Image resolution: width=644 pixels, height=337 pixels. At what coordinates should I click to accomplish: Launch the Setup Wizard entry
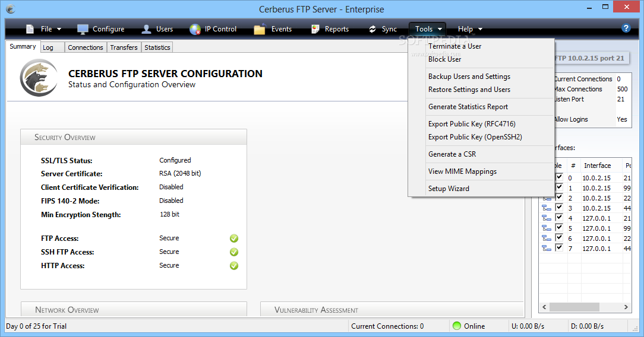[482, 189]
